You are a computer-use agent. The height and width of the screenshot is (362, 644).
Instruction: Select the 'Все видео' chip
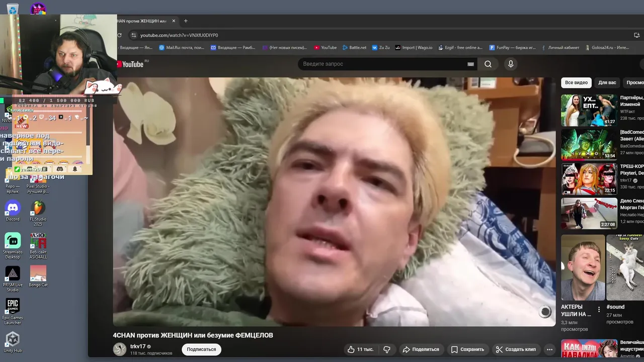coord(576,82)
